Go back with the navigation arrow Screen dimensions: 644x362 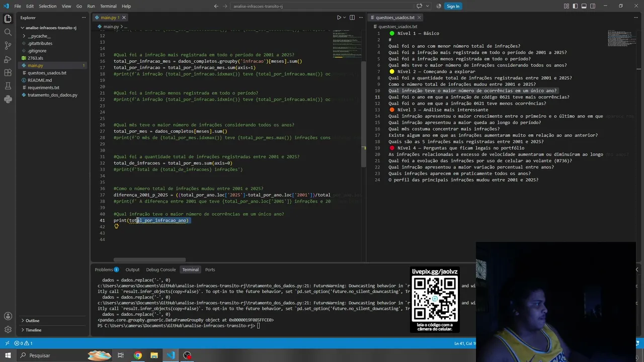pyautogui.click(x=216, y=6)
